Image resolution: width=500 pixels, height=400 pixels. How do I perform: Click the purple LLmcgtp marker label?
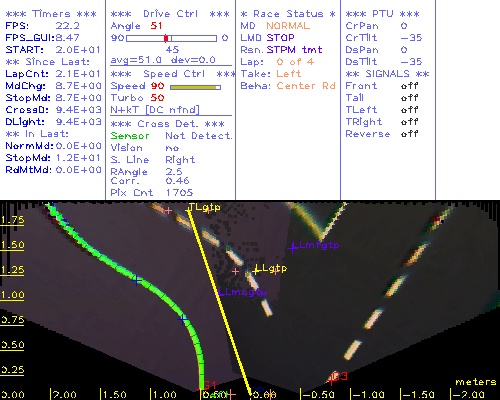[242, 292]
